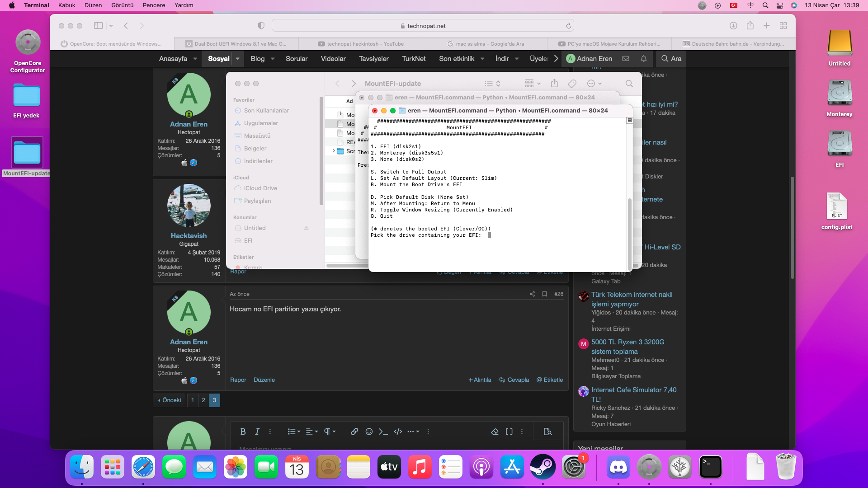Open the Blog dropdown arrow in navigation
This screenshot has height=488, width=868.
273,59
